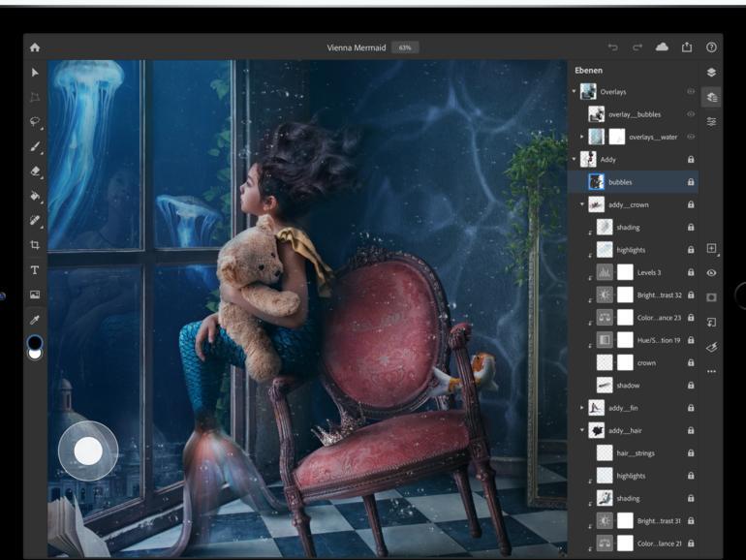The image size is (746, 560).
Task: Select the Crop tool
Action: click(x=35, y=245)
